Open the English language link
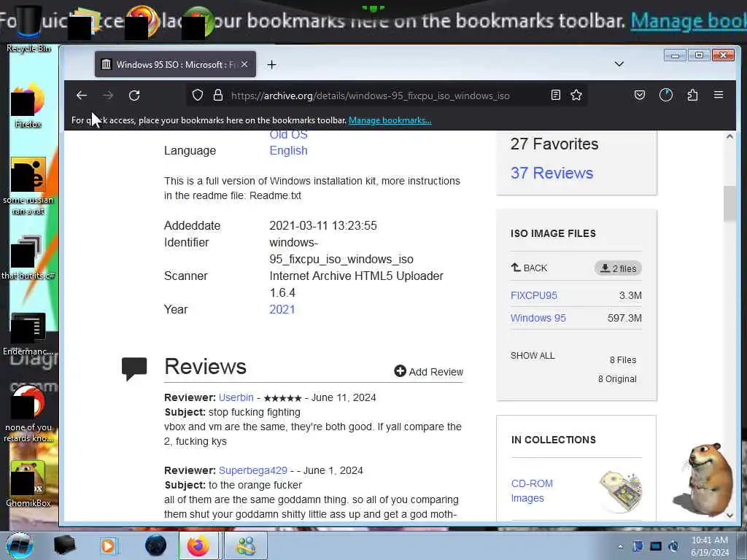The image size is (747, 560). pyautogui.click(x=288, y=150)
